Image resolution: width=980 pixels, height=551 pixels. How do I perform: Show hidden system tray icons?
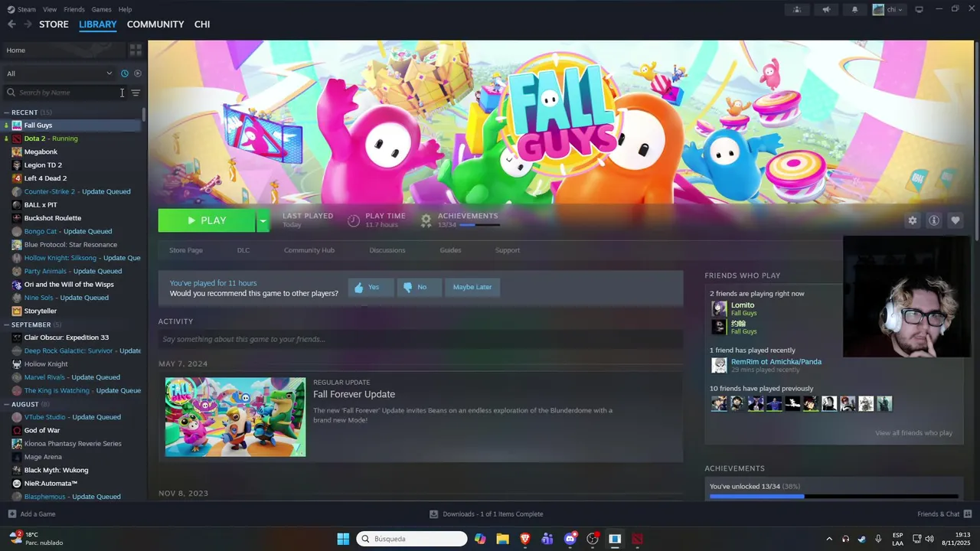click(x=829, y=539)
